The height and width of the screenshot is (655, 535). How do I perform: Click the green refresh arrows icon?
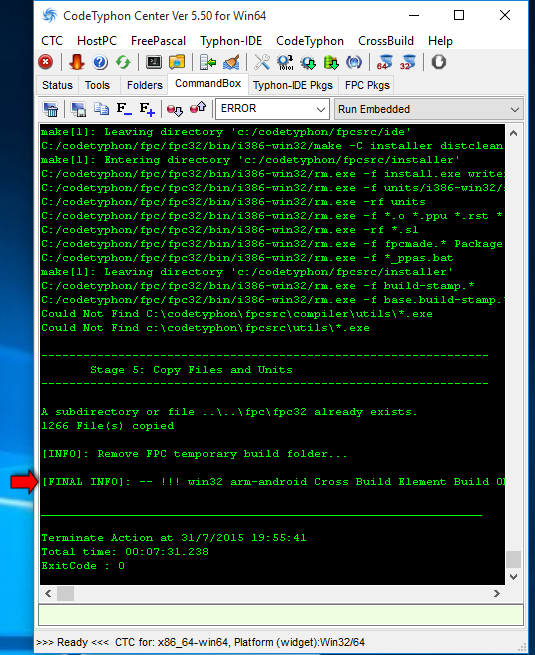point(123,62)
